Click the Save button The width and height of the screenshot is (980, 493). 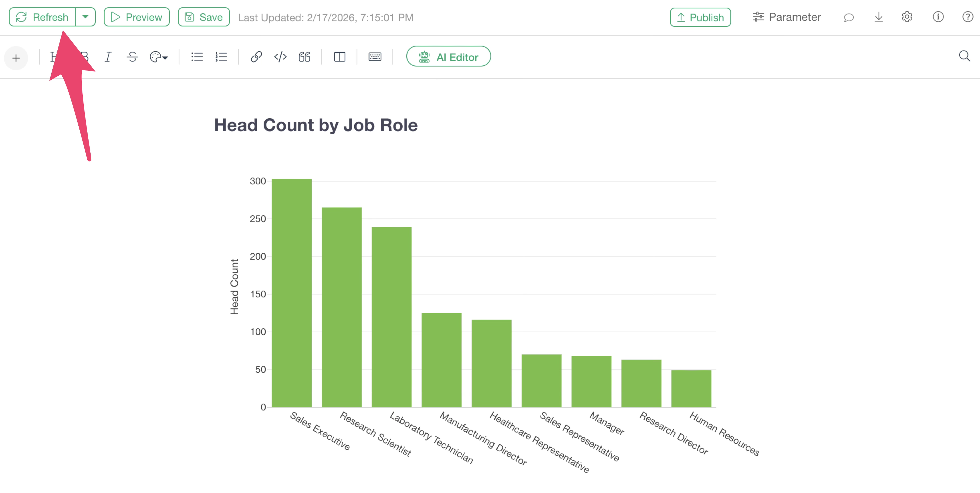coord(204,17)
